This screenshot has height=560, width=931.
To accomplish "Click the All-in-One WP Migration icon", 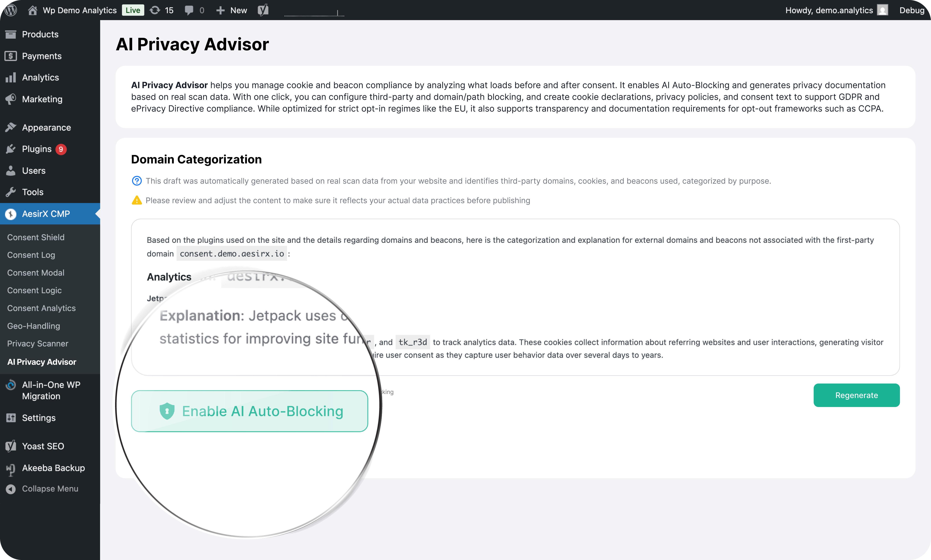I will click(11, 385).
